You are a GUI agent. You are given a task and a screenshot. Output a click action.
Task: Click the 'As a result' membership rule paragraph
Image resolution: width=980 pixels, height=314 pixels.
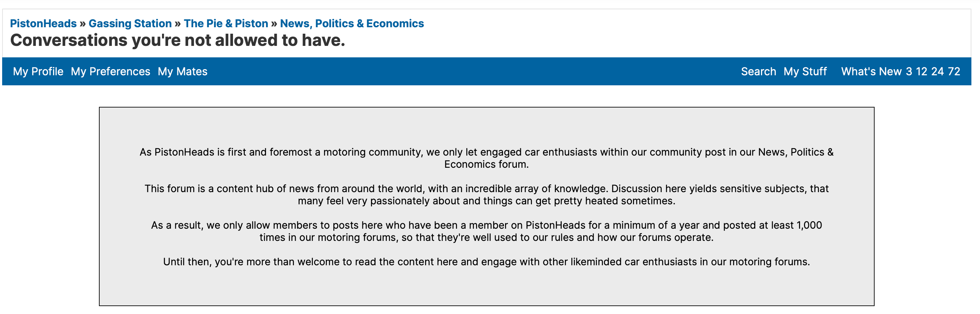point(486,231)
